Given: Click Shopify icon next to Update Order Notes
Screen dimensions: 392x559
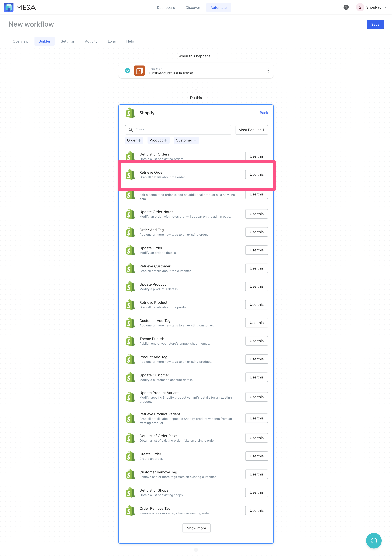Looking at the screenshot, I should (130, 214).
